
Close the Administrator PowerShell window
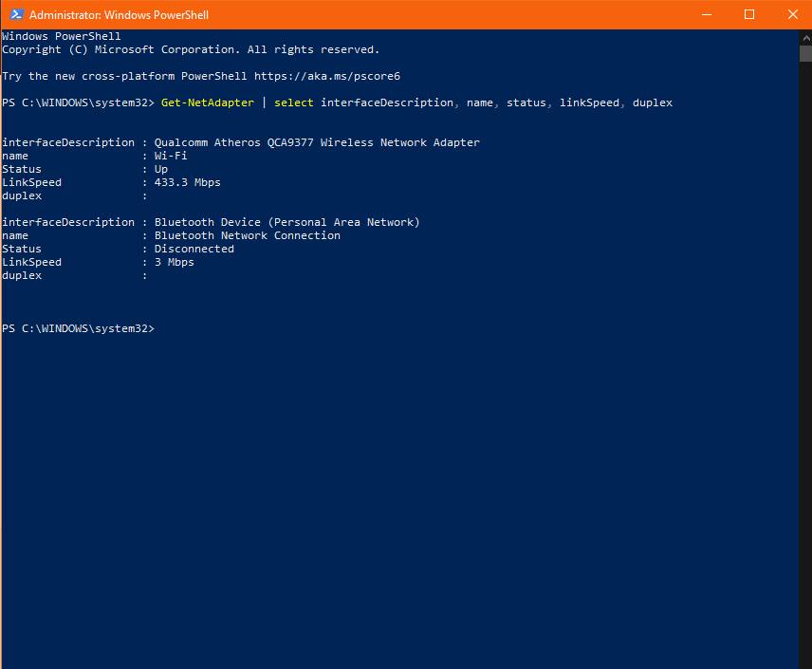click(792, 14)
